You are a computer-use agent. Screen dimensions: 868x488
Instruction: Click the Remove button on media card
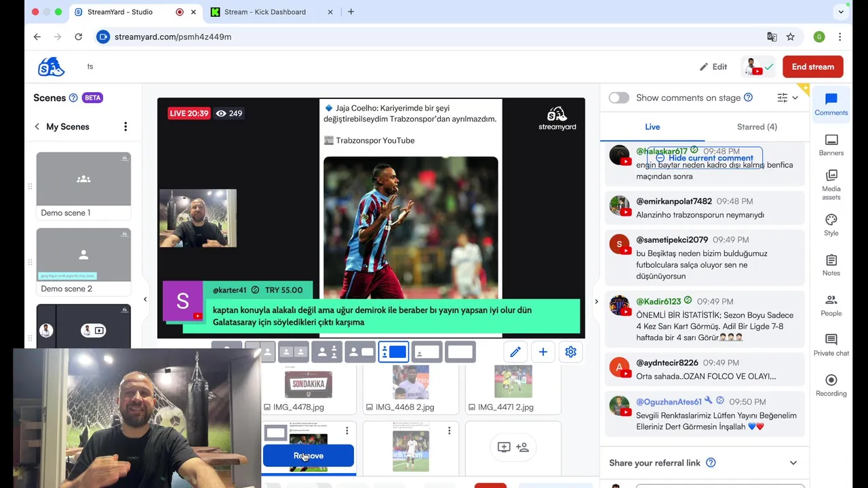point(309,456)
